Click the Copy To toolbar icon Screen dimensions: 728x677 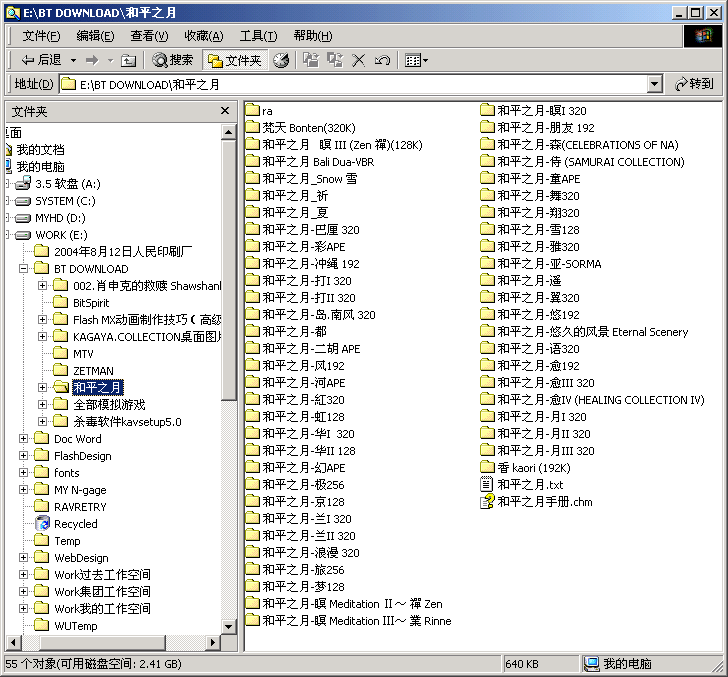pos(335,60)
